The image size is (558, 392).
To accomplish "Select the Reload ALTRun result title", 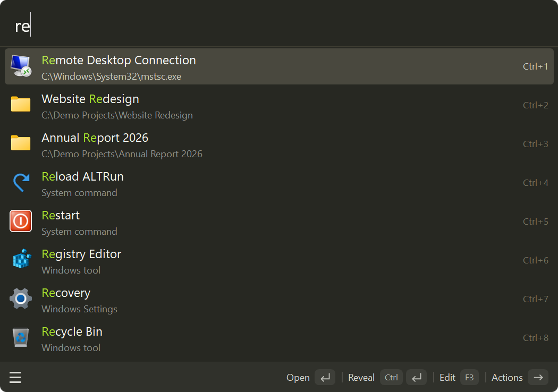I will point(82,176).
